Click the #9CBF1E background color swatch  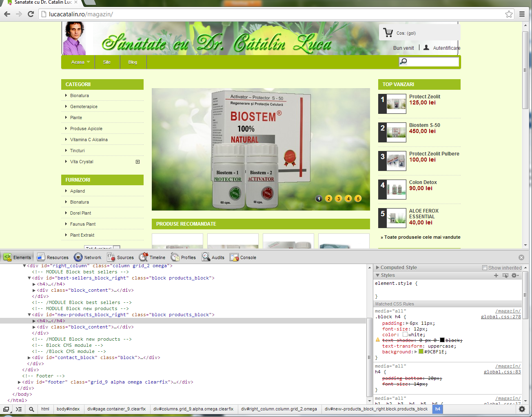point(421,351)
